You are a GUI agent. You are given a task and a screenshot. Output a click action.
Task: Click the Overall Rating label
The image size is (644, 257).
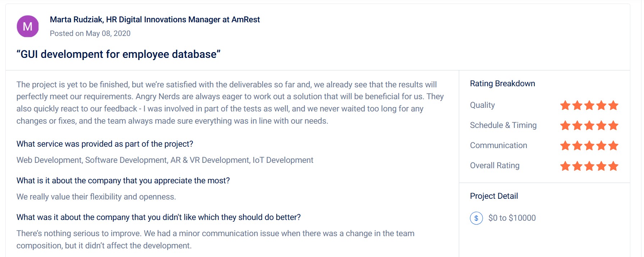(x=494, y=166)
